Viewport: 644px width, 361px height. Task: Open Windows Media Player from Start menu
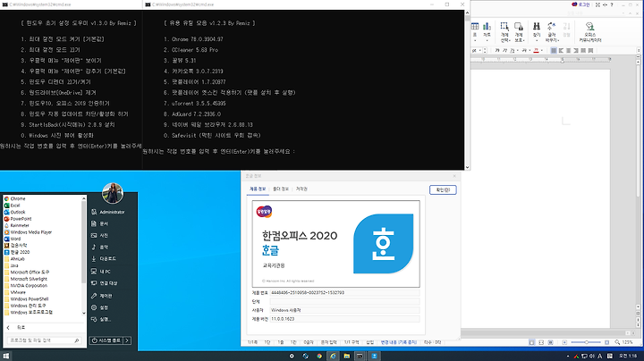pyautogui.click(x=28, y=232)
